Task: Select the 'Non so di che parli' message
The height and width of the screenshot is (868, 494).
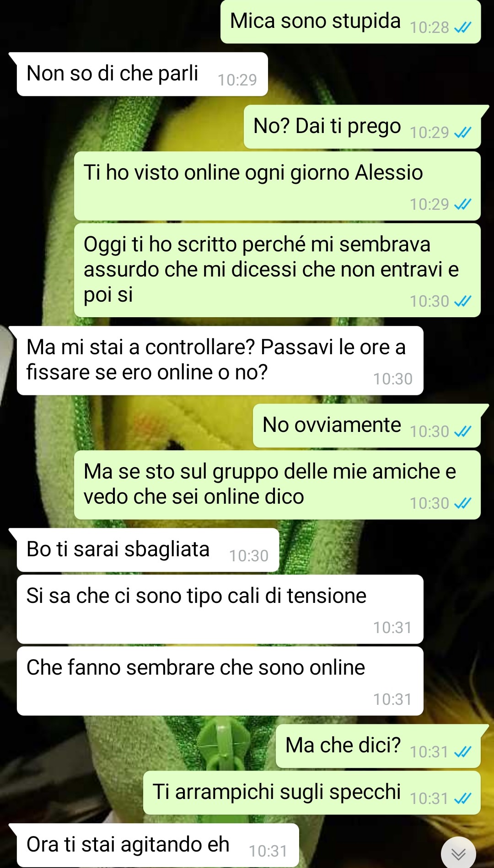Action: [x=142, y=74]
